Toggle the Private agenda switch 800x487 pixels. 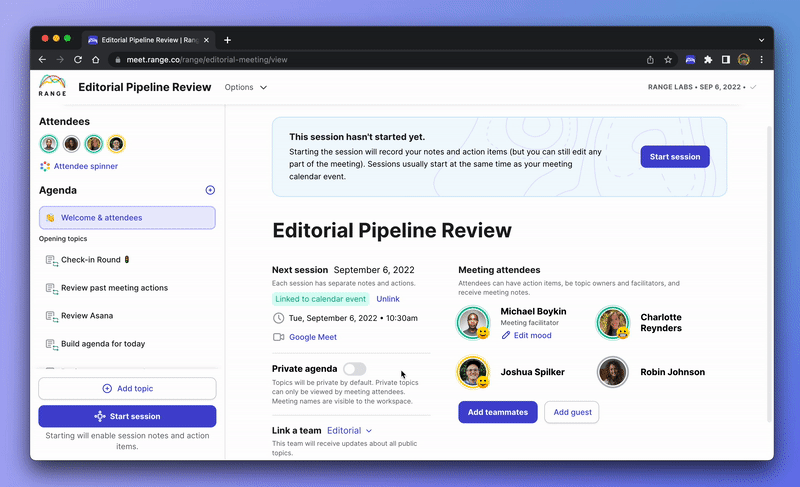click(355, 369)
